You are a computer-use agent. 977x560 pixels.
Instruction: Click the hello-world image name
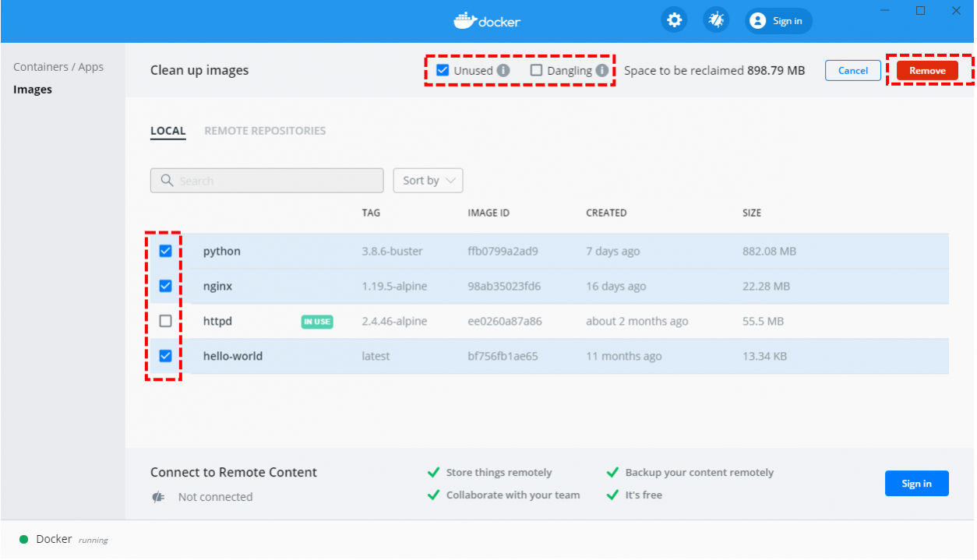coord(233,356)
